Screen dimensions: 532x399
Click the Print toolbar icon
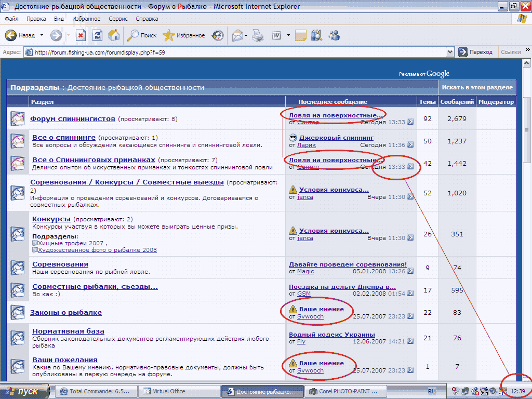pos(258,35)
